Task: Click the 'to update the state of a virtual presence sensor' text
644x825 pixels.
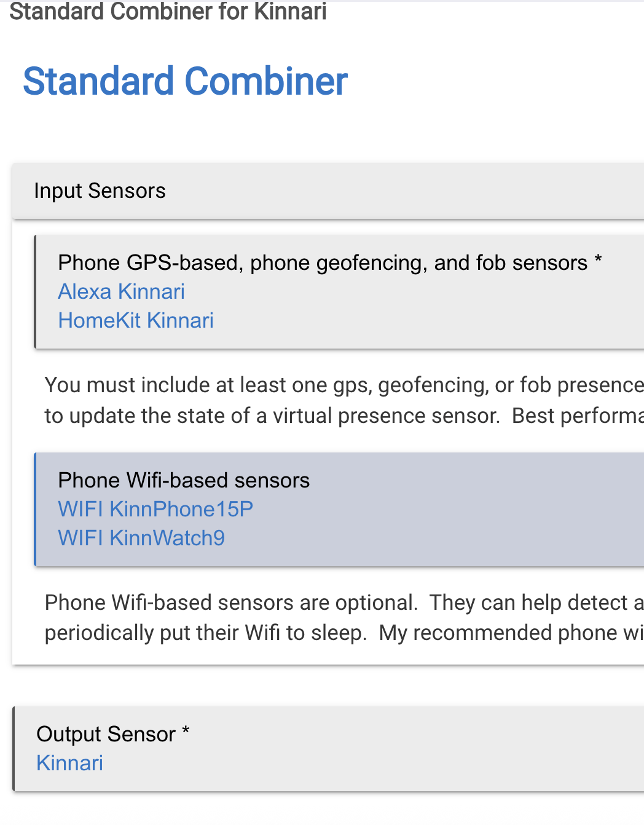Action: click(x=272, y=416)
